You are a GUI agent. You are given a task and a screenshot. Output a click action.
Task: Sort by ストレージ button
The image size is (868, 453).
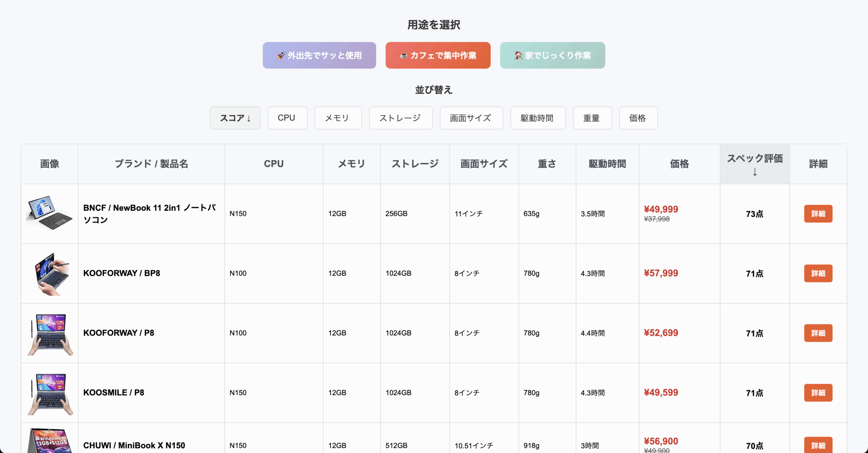coord(400,118)
